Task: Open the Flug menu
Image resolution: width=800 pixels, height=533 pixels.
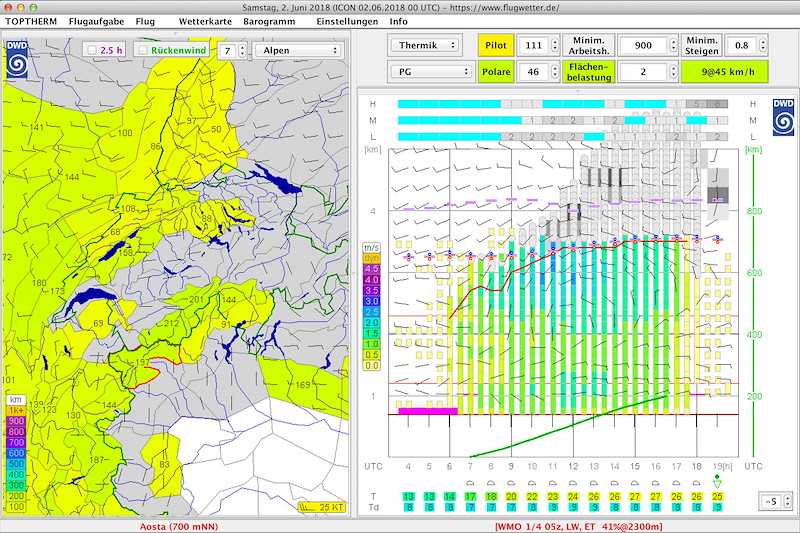Action: pos(145,21)
